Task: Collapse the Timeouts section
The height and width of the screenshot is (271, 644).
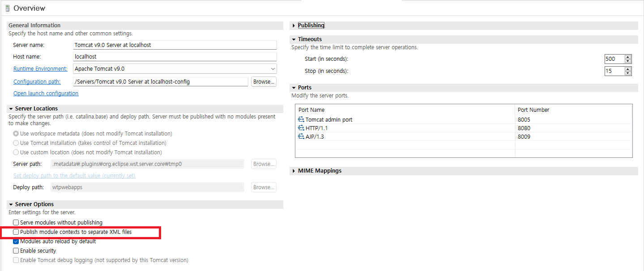Action: pyautogui.click(x=294, y=39)
